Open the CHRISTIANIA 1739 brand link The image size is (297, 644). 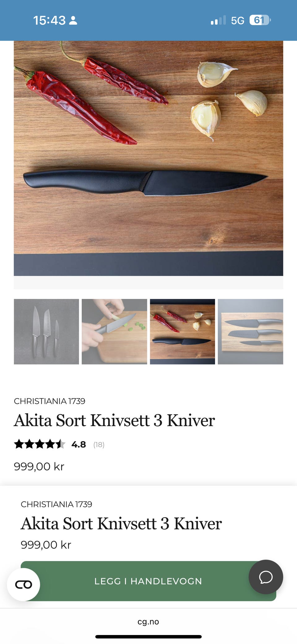tap(49, 401)
